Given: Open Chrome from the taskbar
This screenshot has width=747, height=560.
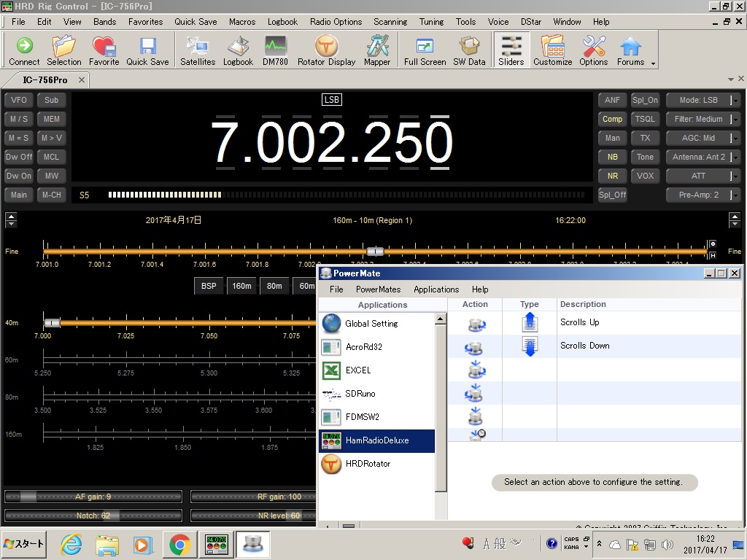Looking at the screenshot, I should pos(179,545).
